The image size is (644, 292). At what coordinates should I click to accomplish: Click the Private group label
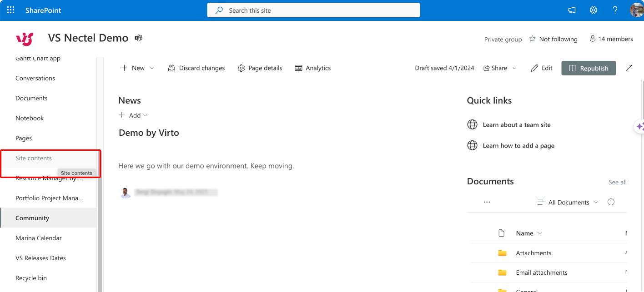point(503,40)
